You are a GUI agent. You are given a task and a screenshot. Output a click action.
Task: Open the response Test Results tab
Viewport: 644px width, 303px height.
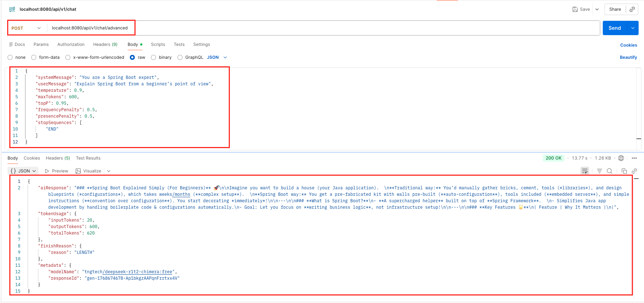pyautogui.click(x=88, y=158)
